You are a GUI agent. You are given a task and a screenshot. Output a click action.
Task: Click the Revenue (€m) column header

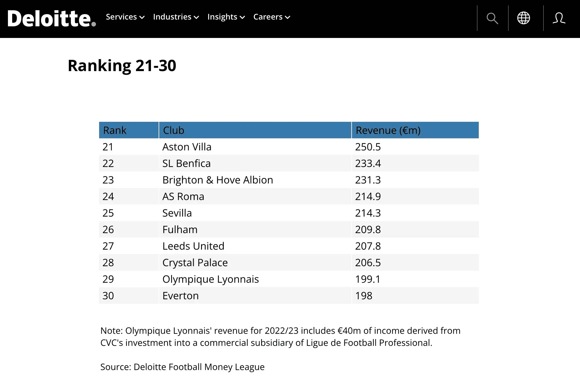click(x=388, y=130)
